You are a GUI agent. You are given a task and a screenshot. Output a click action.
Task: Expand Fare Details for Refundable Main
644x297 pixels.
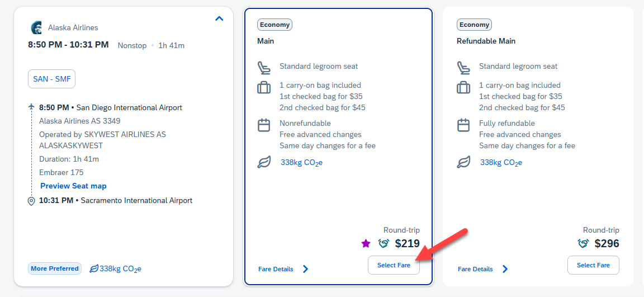tap(483, 269)
